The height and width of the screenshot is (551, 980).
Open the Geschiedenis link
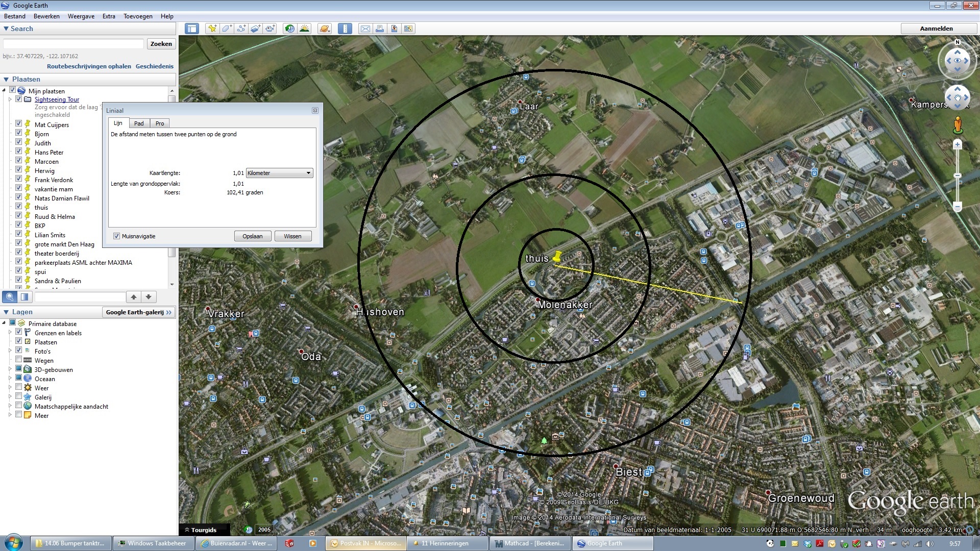154,66
